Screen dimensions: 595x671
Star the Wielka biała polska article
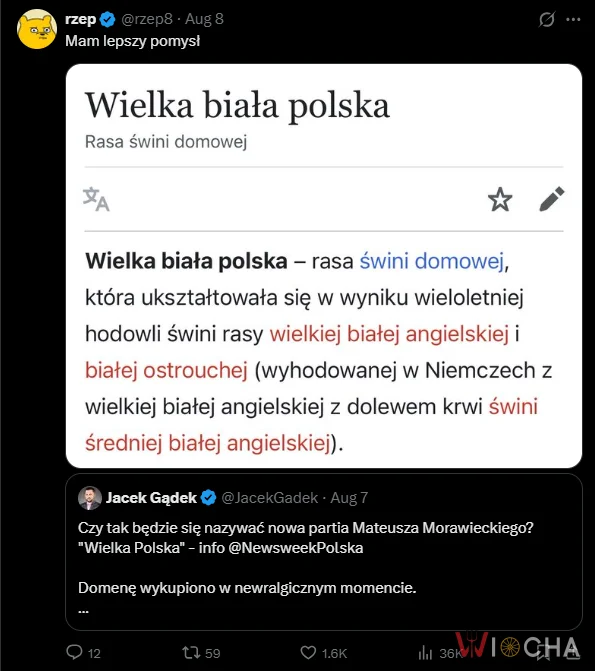tap(500, 199)
